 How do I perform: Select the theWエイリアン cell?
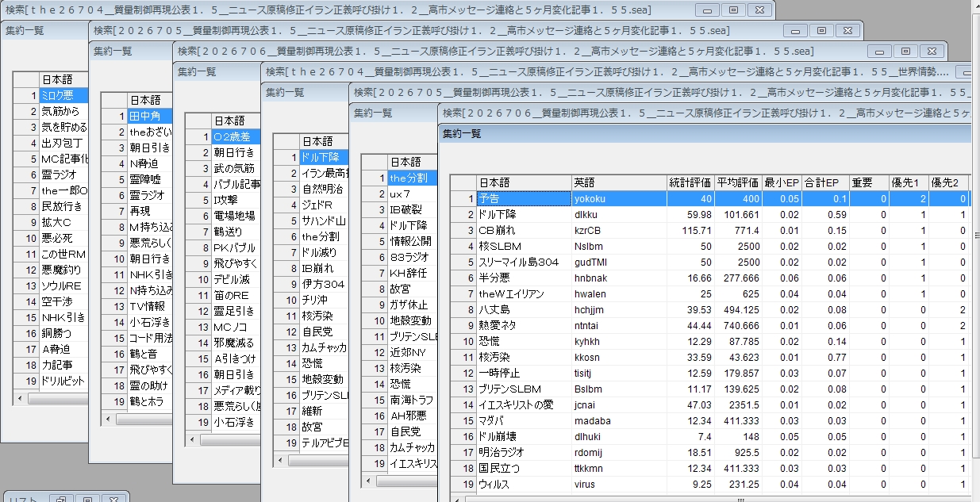click(x=523, y=293)
